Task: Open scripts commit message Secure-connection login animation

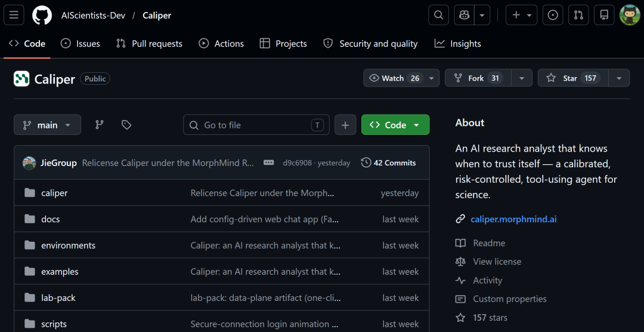Action: coord(265,324)
